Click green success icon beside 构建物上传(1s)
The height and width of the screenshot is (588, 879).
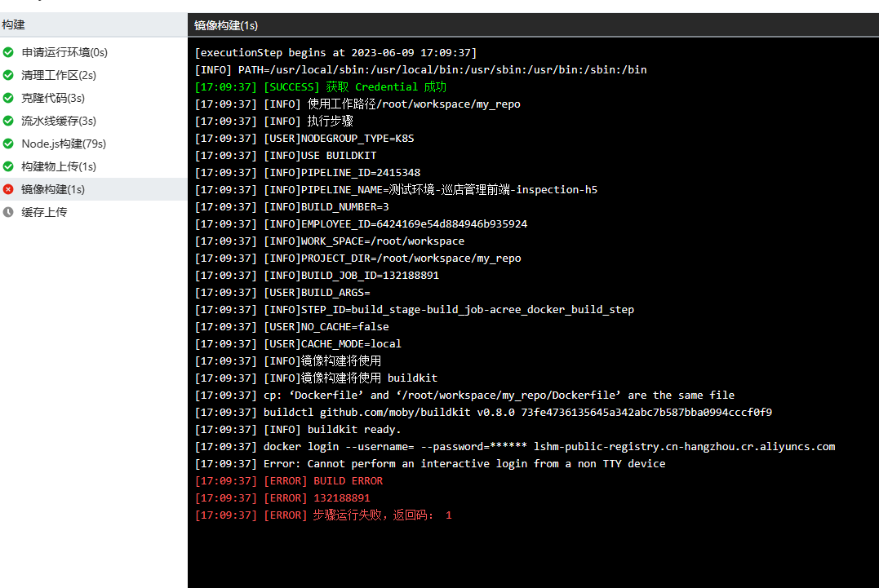tap(8, 167)
